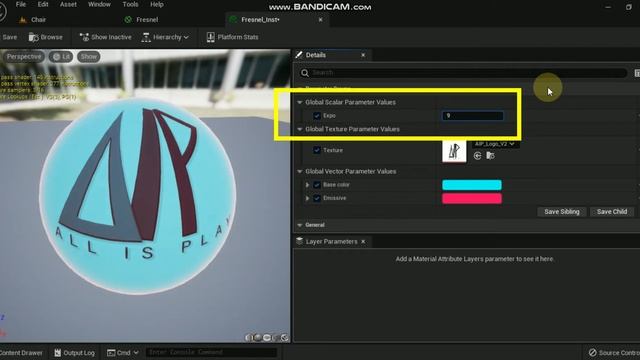The width and height of the screenshot is (640, 360).
Task: Toggle Show Inactive in the toolbar
Action: pos(105,37)
